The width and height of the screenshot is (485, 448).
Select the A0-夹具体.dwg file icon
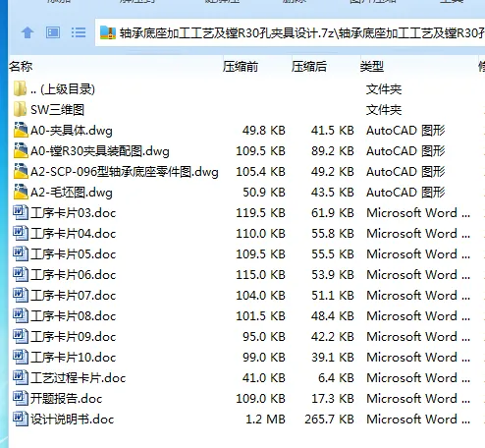pyautogui.click(x=21, y=130)
